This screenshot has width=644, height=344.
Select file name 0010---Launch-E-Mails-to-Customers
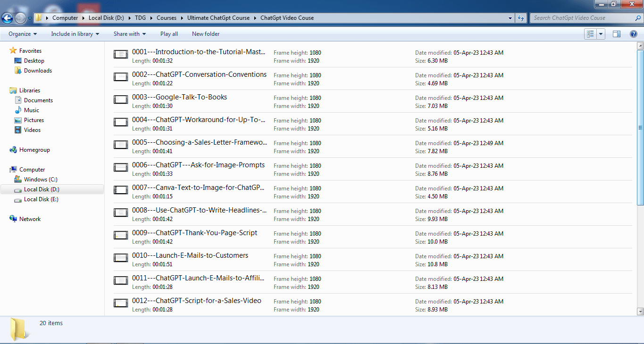tap(190, 255)
